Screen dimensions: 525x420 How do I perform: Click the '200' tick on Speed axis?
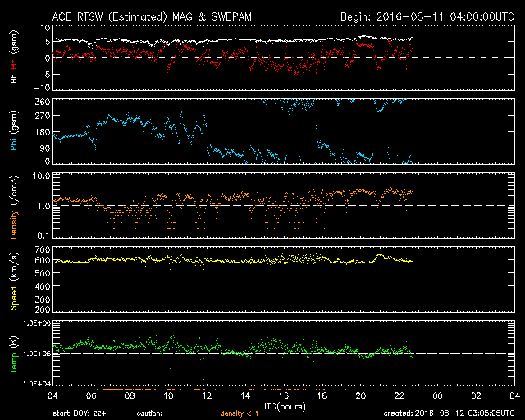click(x=43, y=309)
